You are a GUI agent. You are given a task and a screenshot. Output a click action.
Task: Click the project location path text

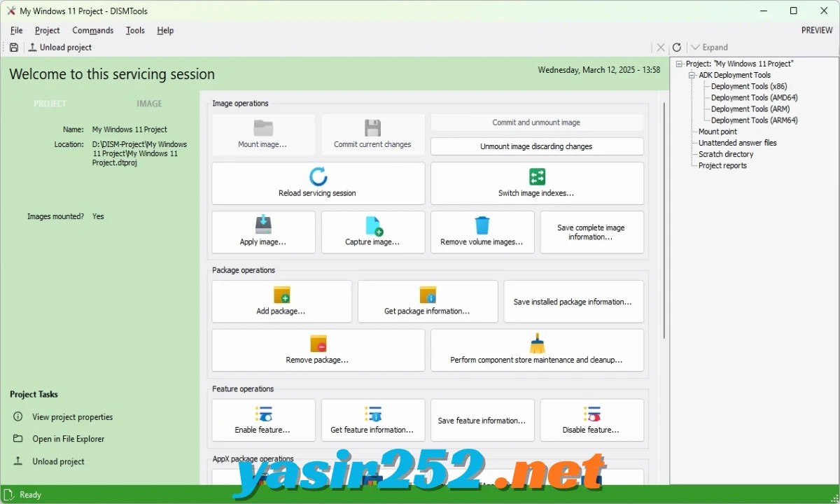(x=141, y=153)
